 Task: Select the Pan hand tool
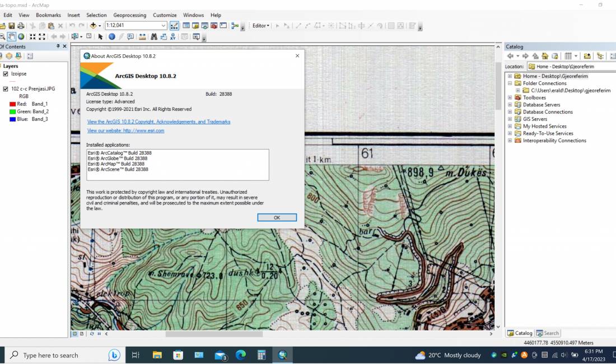[x=11, y=36]
